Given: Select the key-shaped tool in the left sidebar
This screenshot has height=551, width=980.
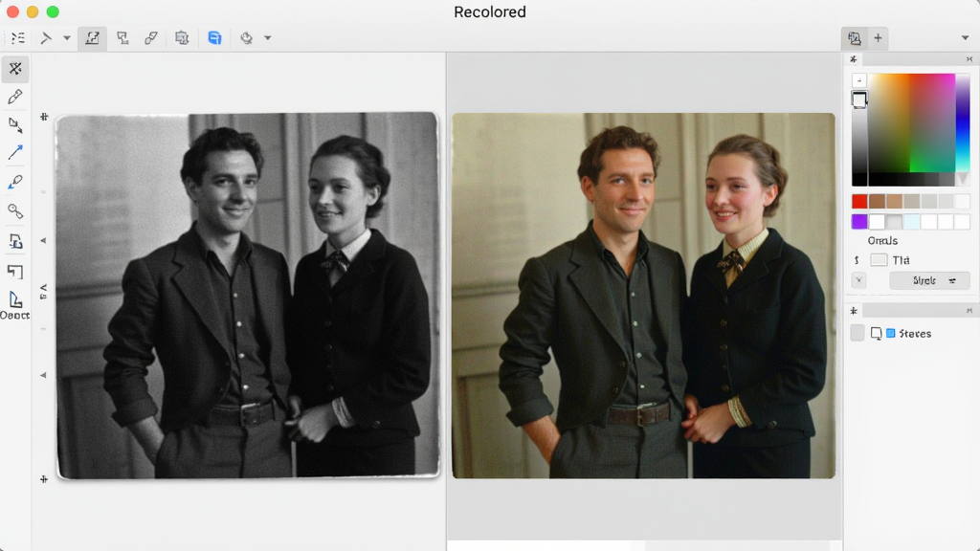Looking at the screenshot, I should pos(15,211).
